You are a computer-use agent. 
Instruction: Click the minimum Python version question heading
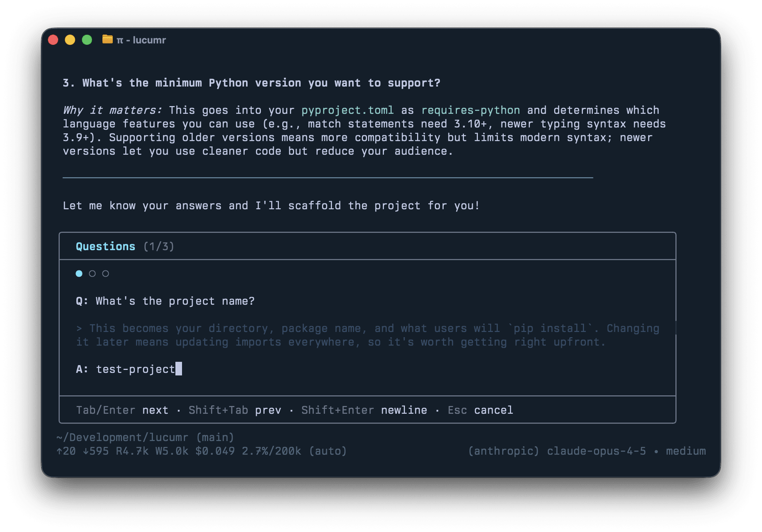click(x=251, y=83)
